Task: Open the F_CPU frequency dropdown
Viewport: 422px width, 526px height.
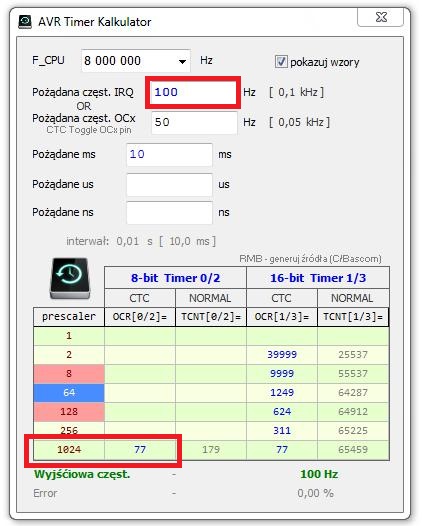Action: pos(182,61)
